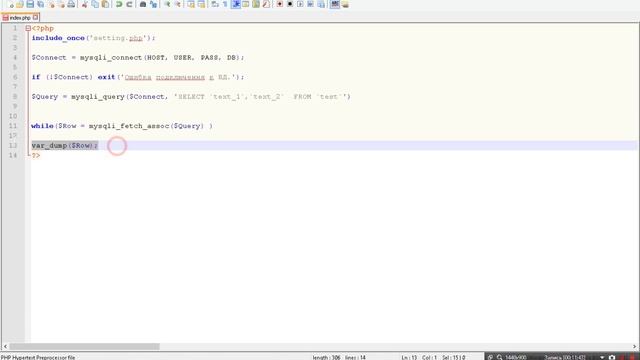Click the left arrow of horizontal scrollbar
This screenshot has width=640, height=360.
point(5,346)
